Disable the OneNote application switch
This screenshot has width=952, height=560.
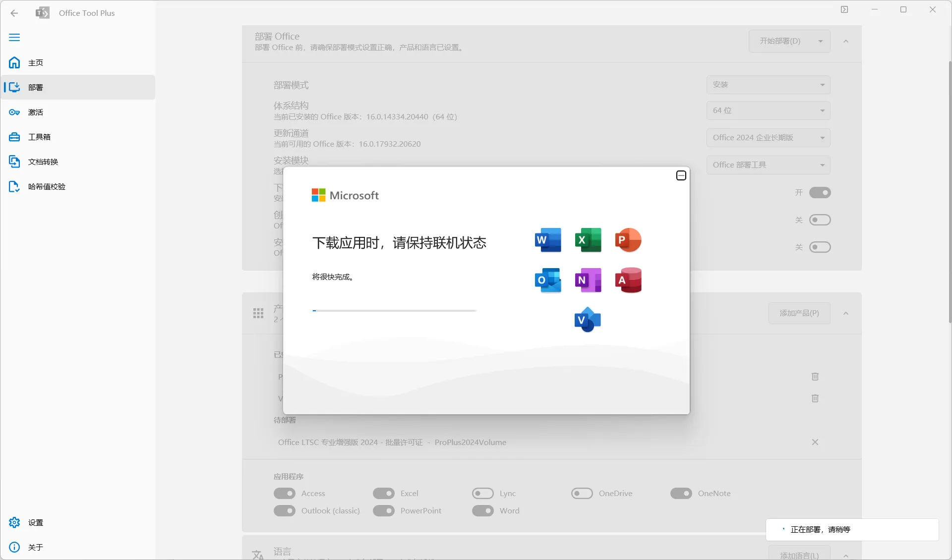coord(681,494)
